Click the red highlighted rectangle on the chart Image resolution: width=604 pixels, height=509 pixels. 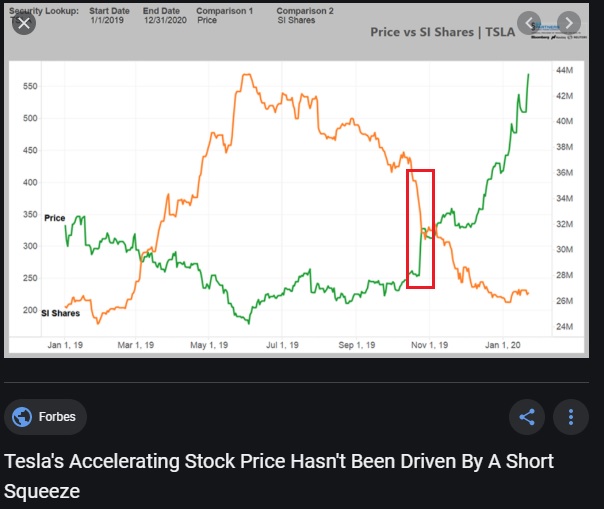421,229
